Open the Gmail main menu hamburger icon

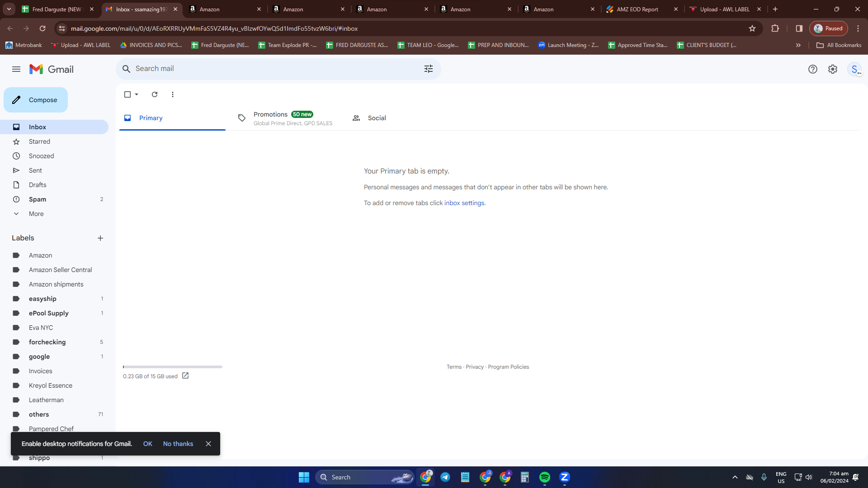tap(16, 69)
